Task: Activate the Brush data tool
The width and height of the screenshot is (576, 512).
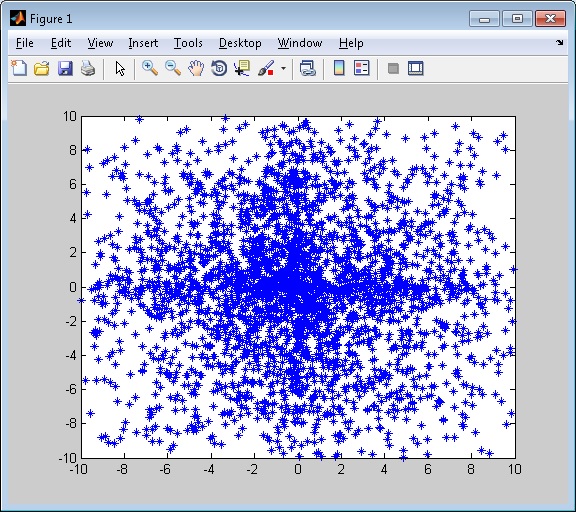Action: coord(266,68)
